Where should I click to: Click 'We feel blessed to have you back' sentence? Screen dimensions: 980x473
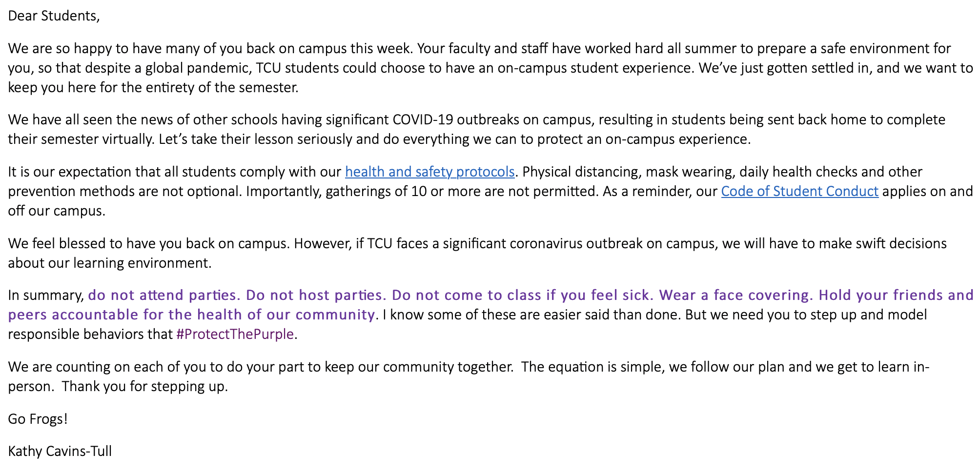pos(148,243)
